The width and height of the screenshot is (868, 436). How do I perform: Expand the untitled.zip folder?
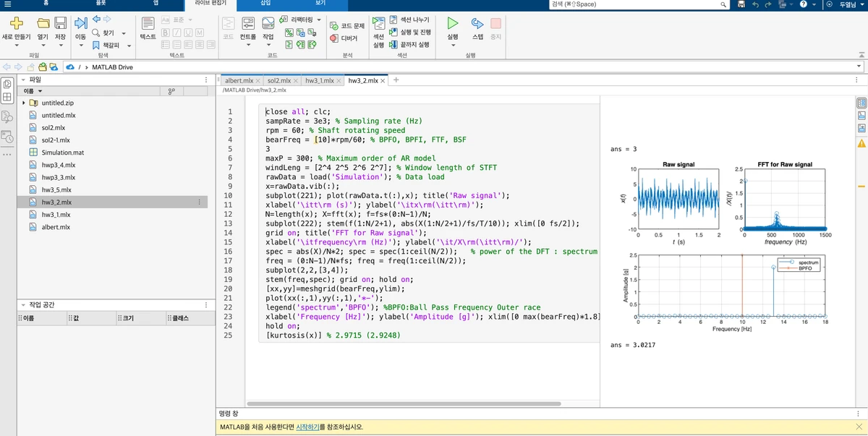(x=24, y=103)
